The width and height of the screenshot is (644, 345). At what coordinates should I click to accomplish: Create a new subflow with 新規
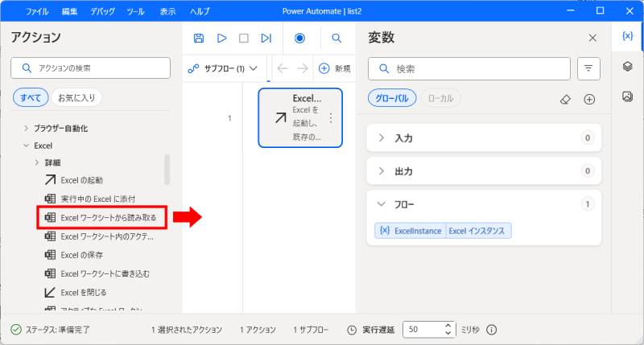pos(335,68)
